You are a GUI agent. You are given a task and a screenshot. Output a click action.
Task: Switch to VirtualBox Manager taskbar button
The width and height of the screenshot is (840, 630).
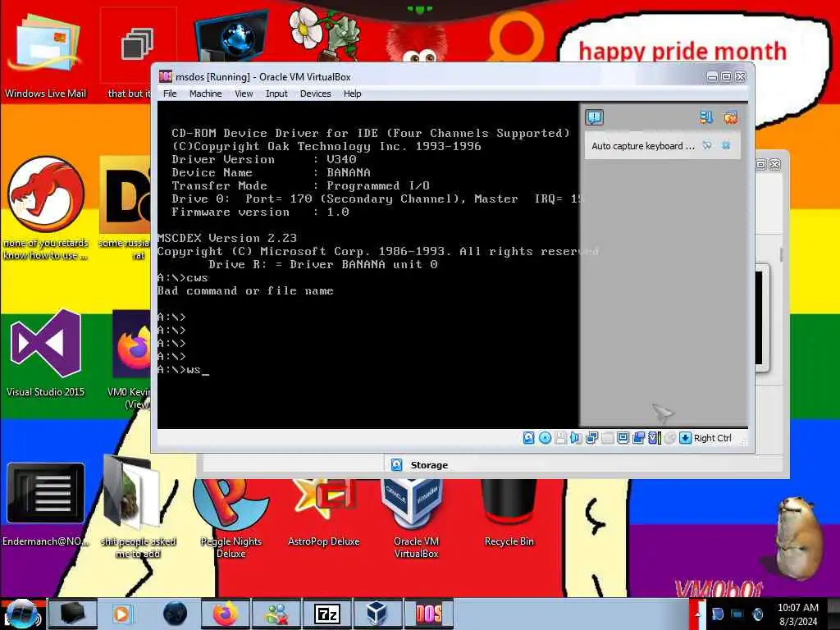tap(377, 614)
